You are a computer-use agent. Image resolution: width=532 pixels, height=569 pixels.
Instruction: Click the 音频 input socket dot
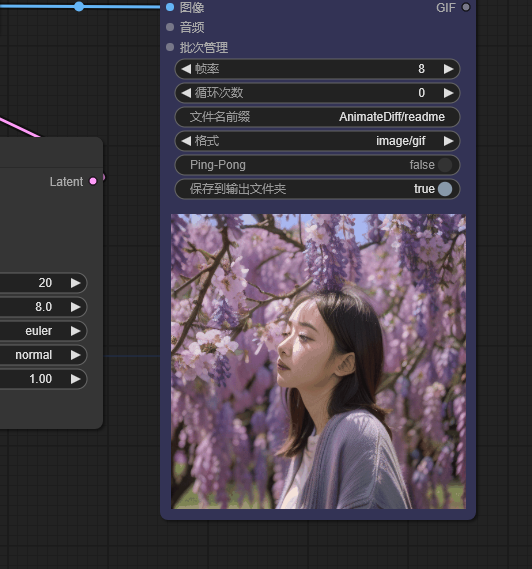[x=170, y=27]
